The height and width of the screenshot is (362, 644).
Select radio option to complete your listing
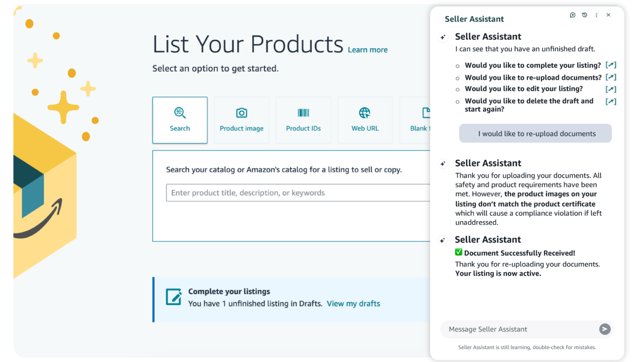point(457,65)
